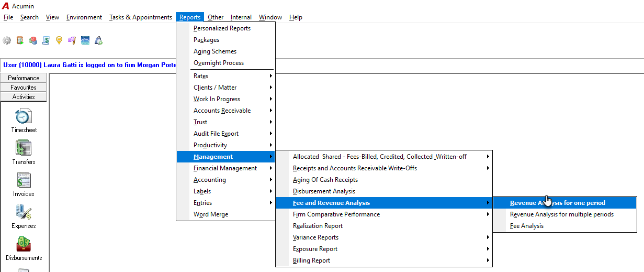The image size is (644, 272).
Task: Open the Environment menu
Action: tap(84, 17)
